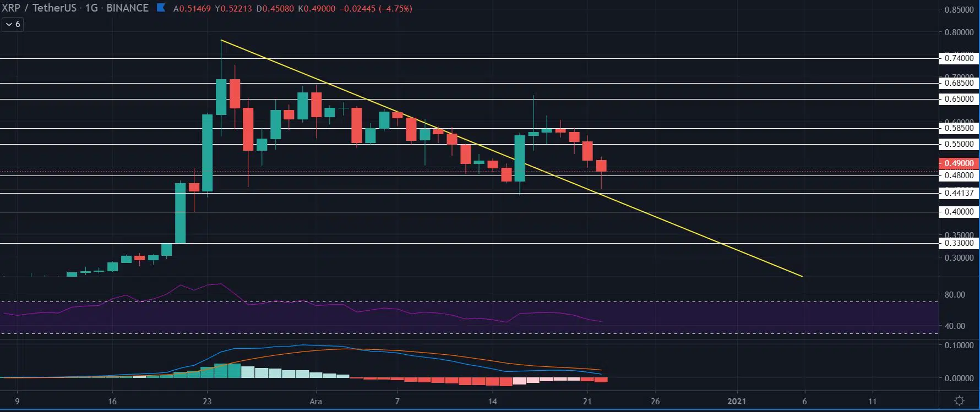980x412 pixels.
Task: Click the 2021 date on time axis
Action: [737, 401]
